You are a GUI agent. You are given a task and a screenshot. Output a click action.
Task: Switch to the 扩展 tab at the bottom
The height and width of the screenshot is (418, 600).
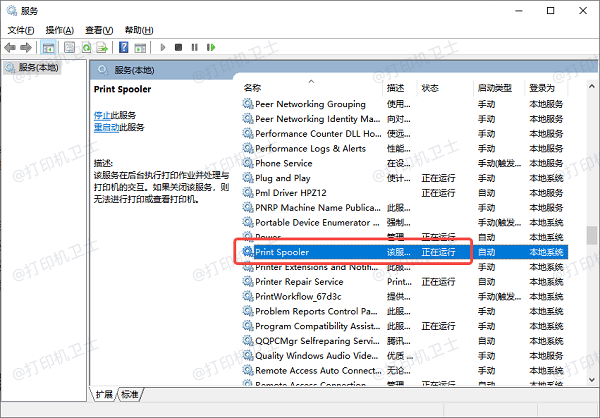coord(105,394)
